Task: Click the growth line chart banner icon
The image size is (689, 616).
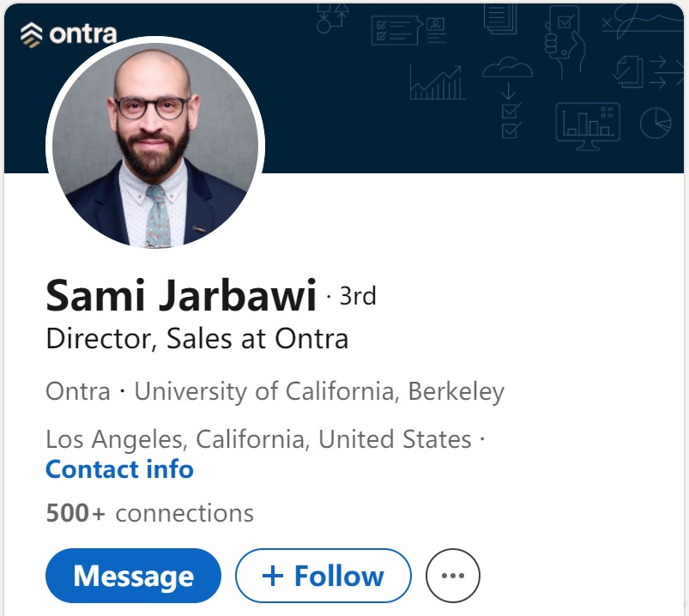Action: point(438,83)
